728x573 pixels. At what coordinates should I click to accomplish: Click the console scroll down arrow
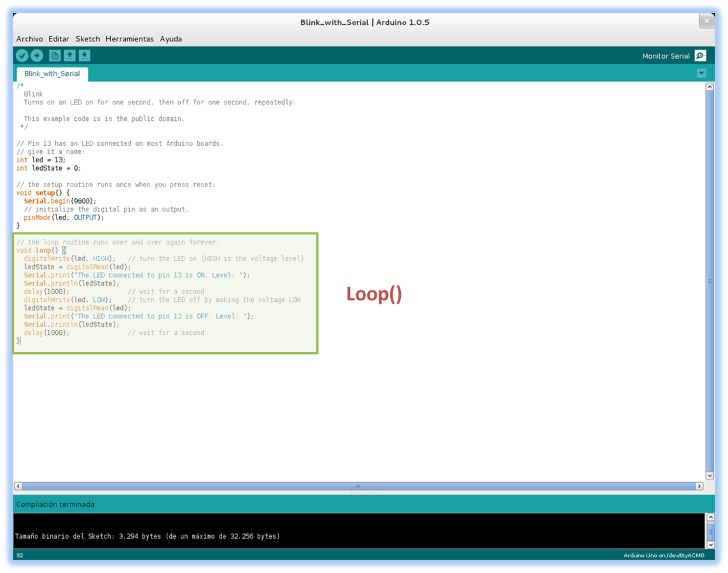tap(710, 544)
